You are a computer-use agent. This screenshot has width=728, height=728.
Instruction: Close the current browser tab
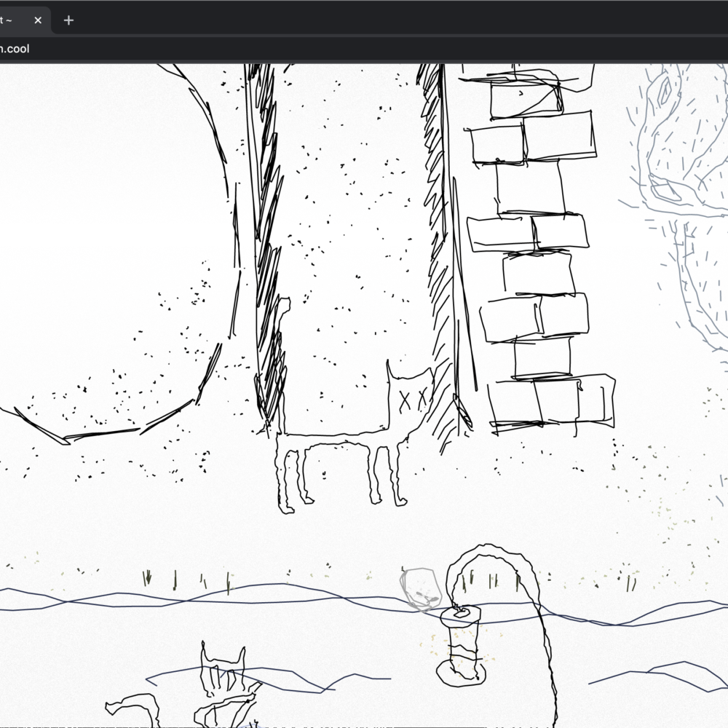(x=38, y=20)
